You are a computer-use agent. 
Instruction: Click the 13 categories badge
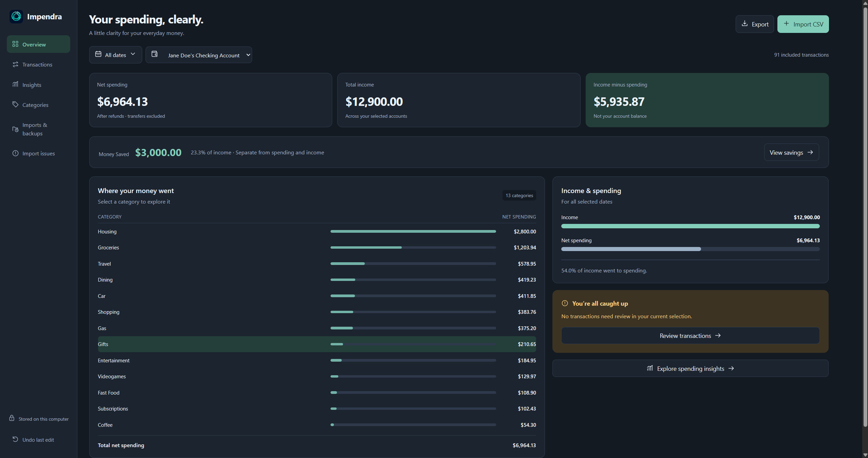click(519, 195)
